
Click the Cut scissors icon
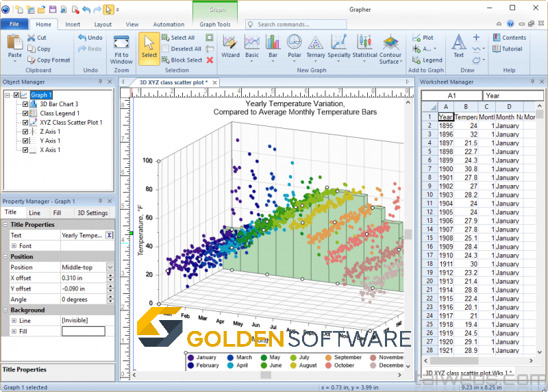coord(32,38)
